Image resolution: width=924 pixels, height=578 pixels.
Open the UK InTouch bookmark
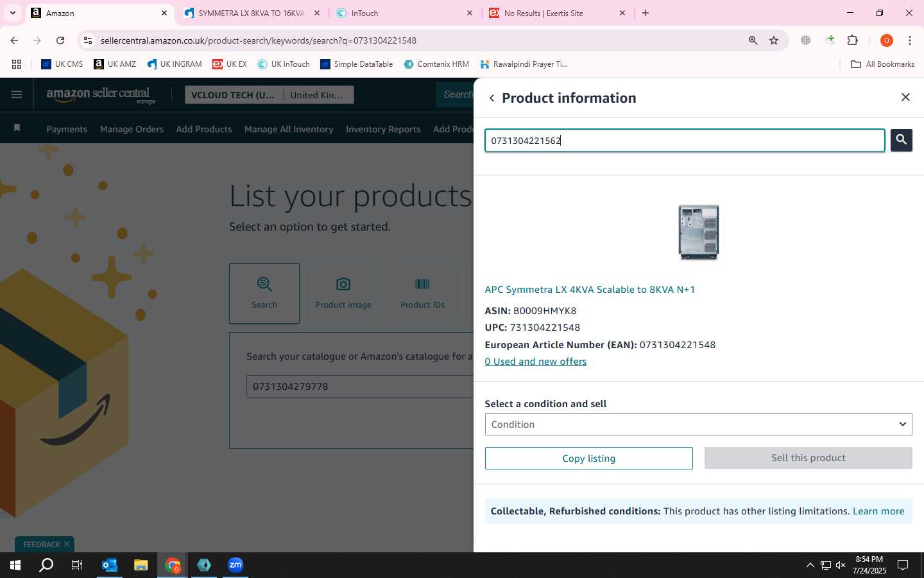[x=284, y=64]
